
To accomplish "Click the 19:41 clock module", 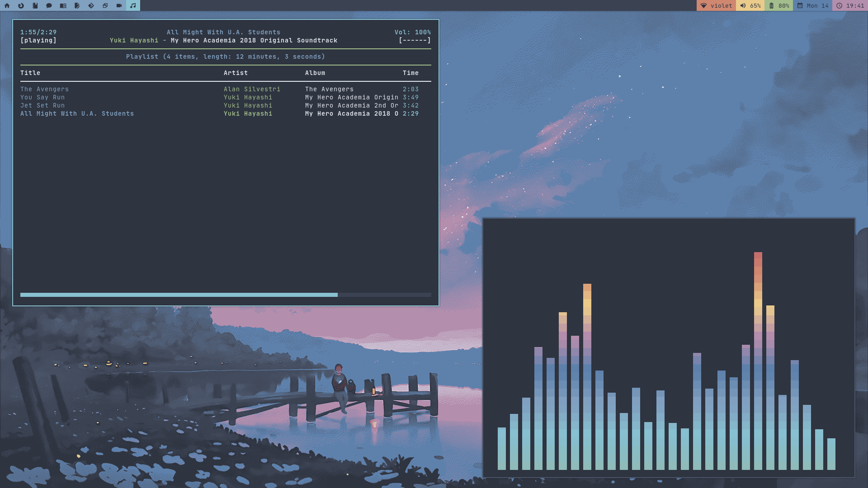I will 850,5.
